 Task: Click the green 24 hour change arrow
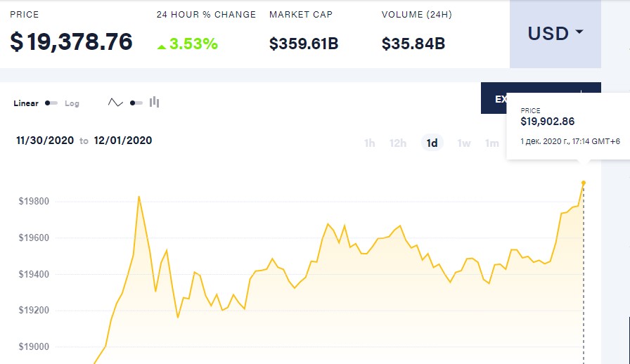(162, 46)
